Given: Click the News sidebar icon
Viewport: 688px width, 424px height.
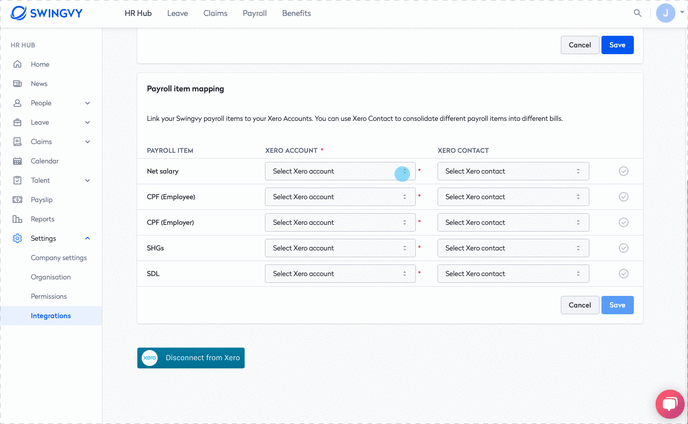Looking at the screenshot, I should [x=17, y=83].
